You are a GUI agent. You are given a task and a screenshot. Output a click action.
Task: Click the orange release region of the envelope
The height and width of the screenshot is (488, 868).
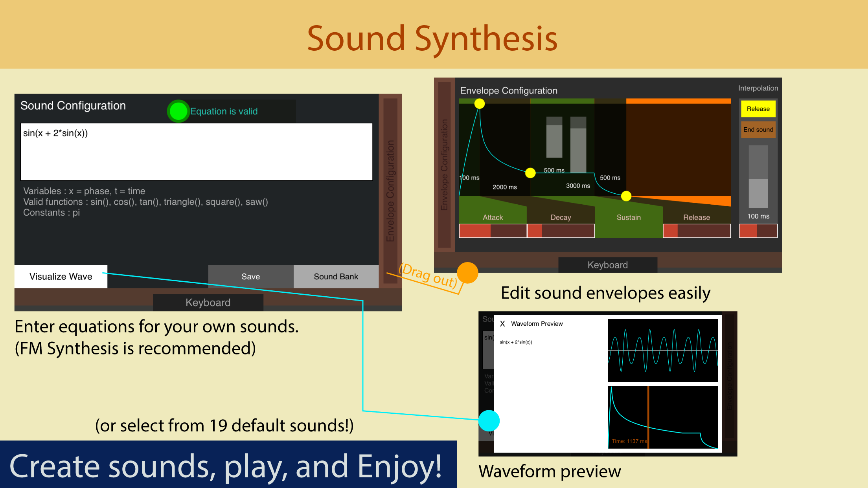click(679, 149)
